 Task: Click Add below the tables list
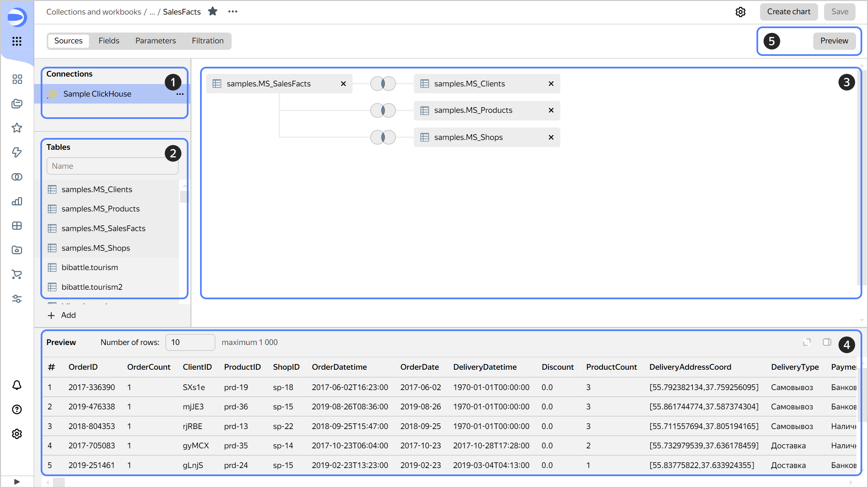coord(62,315)
